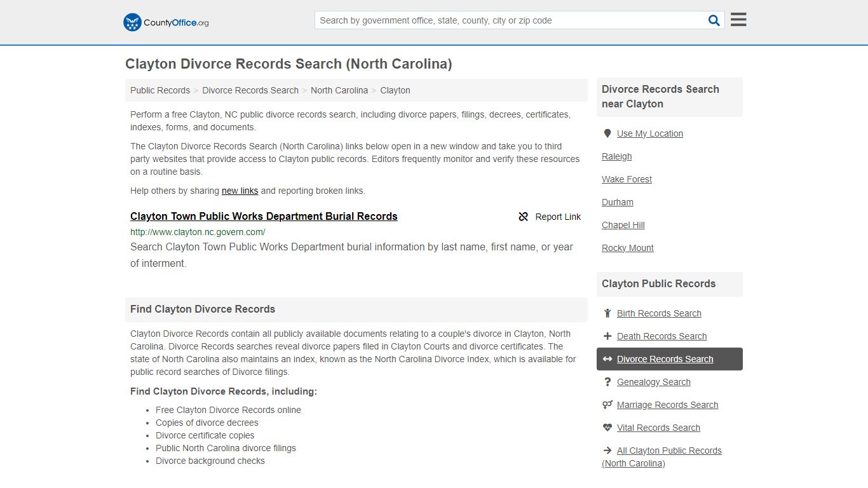Open Rocky Mount divorce records
Screen dimensions: 868x488
coord(628,248)
